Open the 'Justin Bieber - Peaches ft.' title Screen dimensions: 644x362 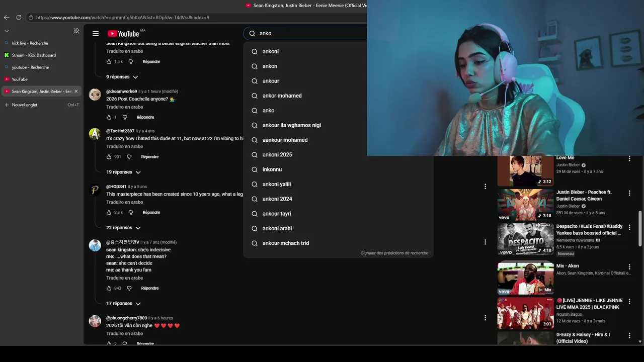pyautogui.click(x=584, y=196)
